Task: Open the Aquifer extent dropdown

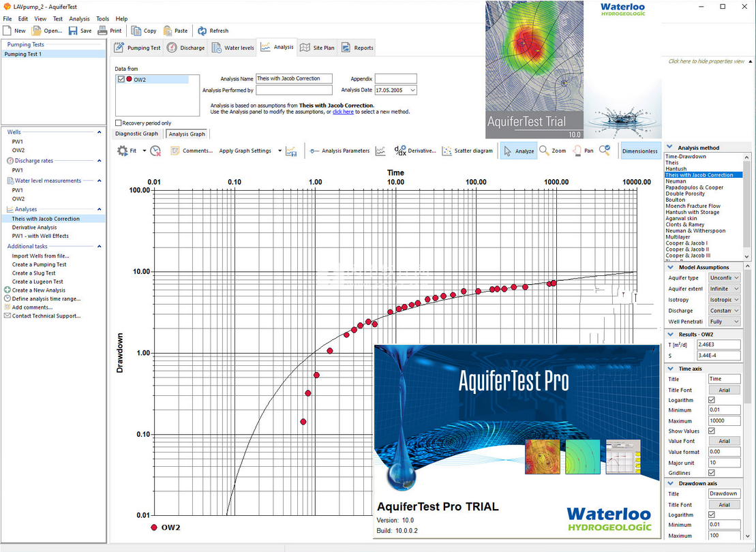Action: click(x=724, y=289)
